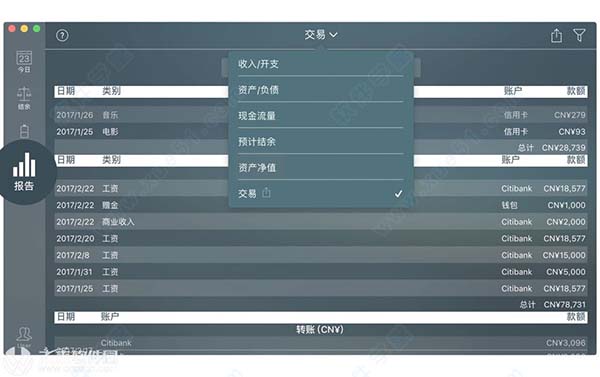Select 2017/2/8 工资 transaction row
The height and width of the screenshot is (377, 600).
coord(321,255)
